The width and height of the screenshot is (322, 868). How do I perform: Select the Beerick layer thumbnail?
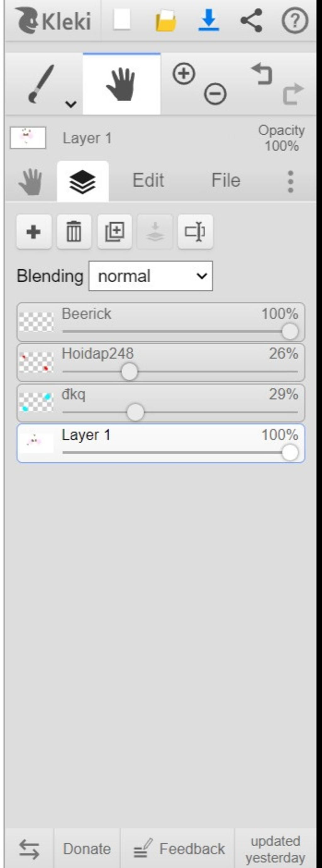[x=36, y=322]
